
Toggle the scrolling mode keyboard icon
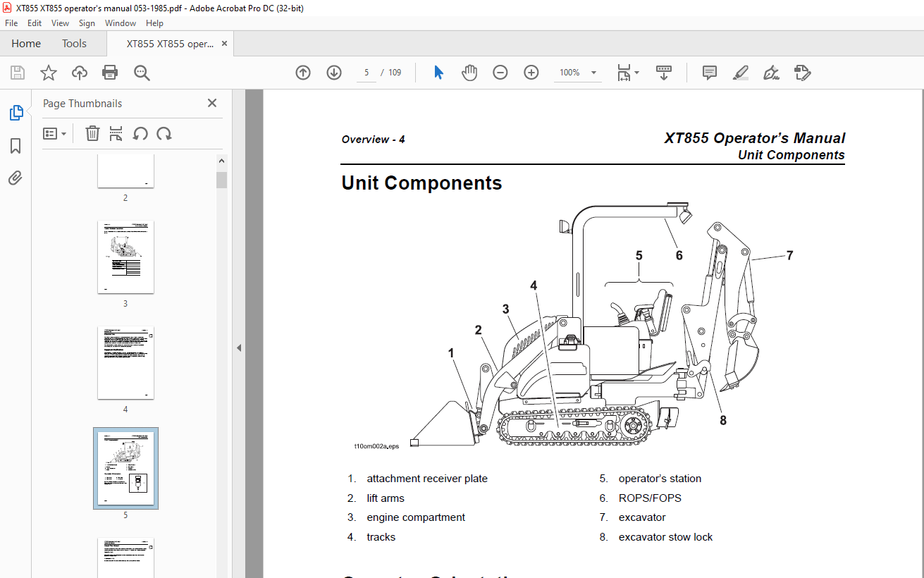[663, 73]
